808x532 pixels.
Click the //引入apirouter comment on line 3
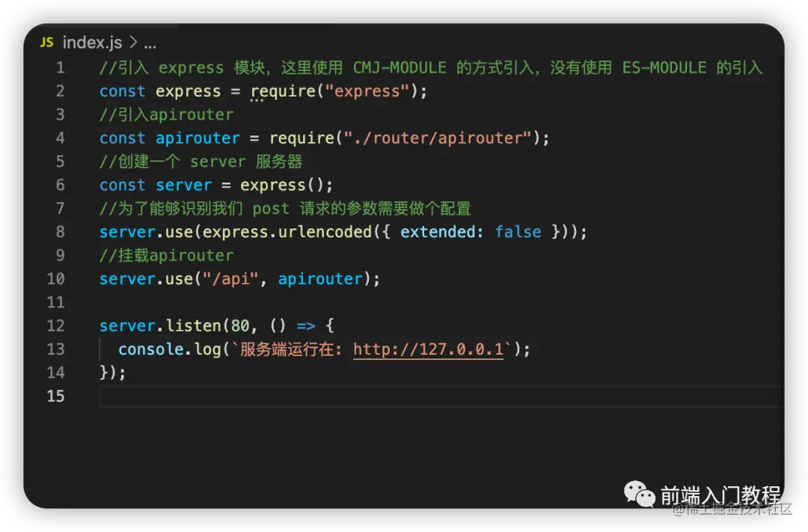(166, 114)
